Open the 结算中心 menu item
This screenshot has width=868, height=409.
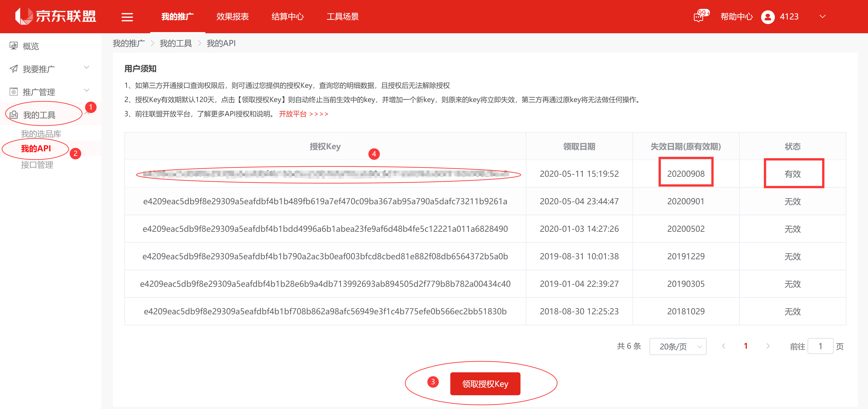287,16
